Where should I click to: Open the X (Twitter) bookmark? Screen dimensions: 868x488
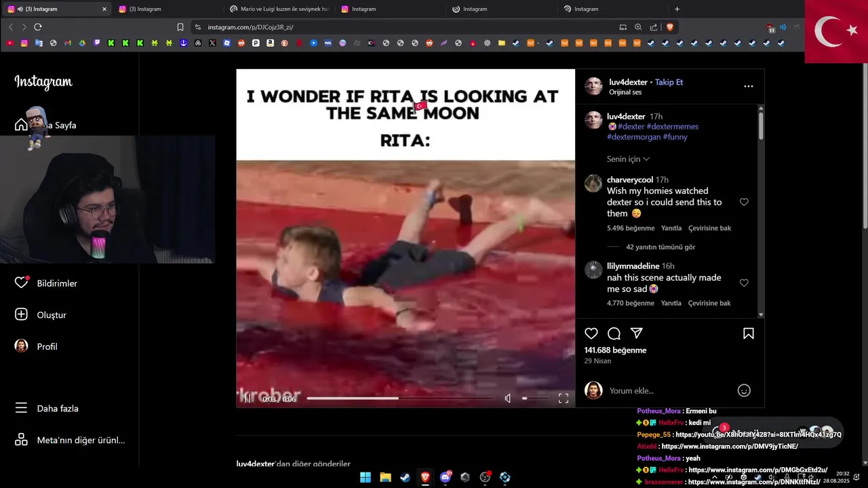tap(212, 43)
